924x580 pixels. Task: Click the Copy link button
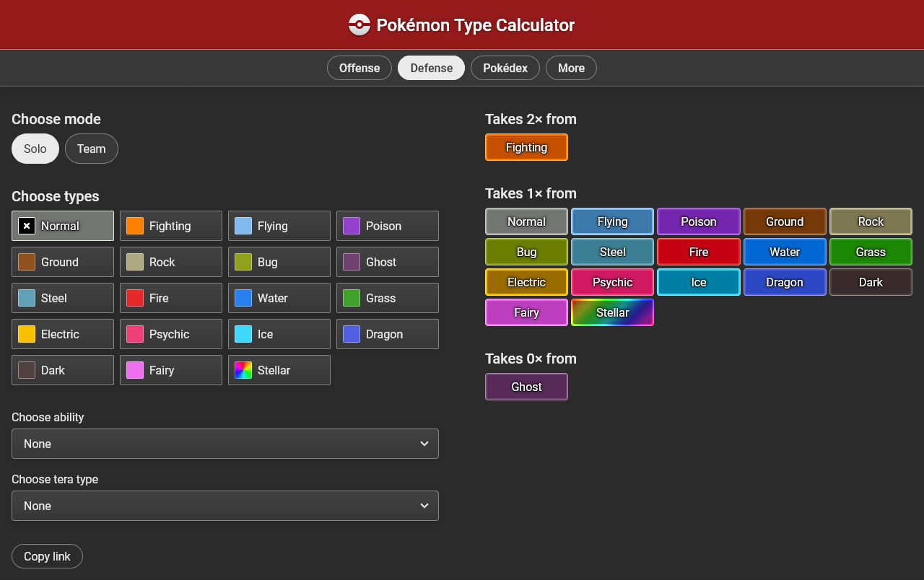pyautogui.click(x=47, y=556)
